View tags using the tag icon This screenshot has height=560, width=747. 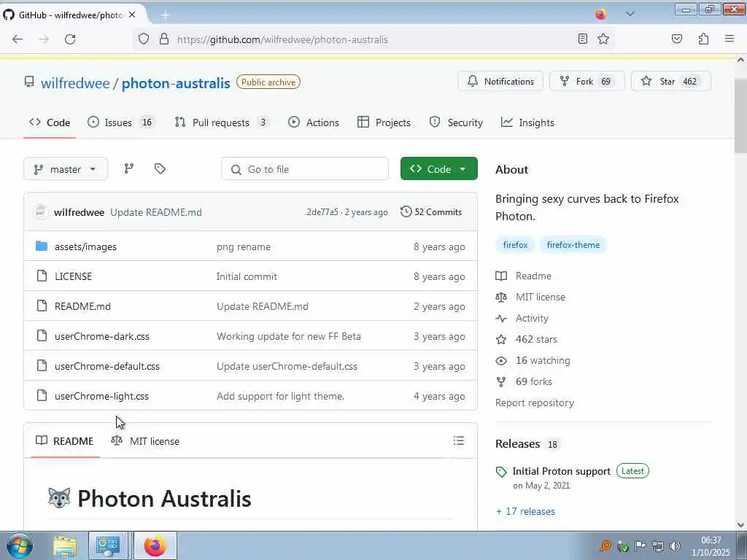coord(160,168)
